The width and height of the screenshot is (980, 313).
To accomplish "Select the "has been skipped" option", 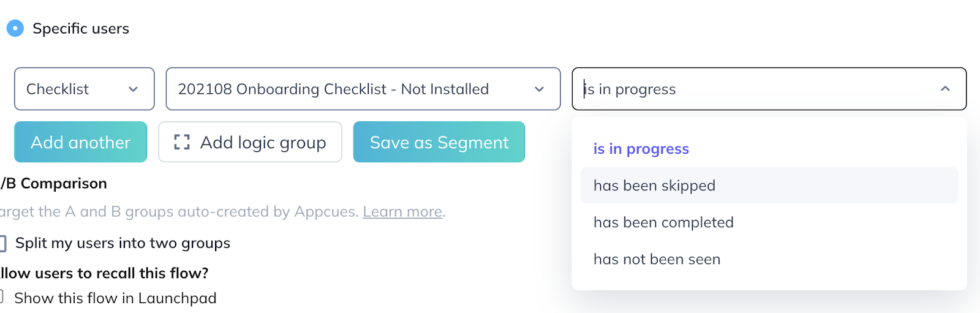I will click(x=654, y=186).
